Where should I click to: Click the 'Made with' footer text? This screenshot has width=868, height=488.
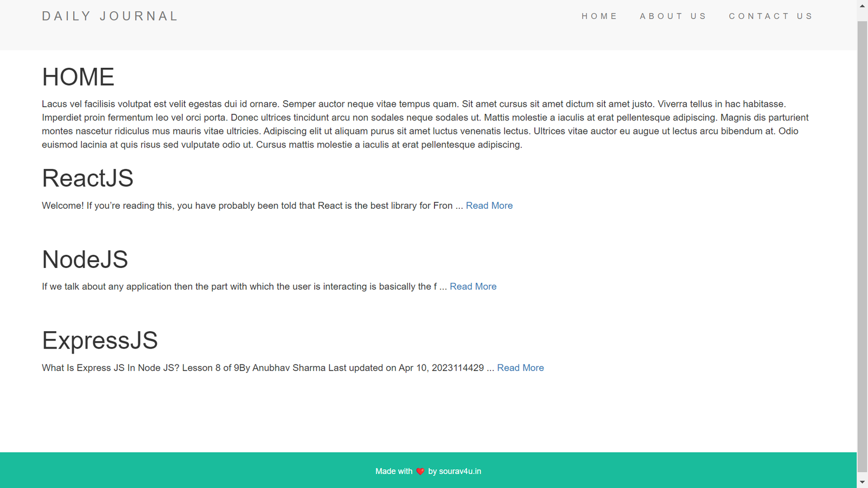click(x=394, y=471)
